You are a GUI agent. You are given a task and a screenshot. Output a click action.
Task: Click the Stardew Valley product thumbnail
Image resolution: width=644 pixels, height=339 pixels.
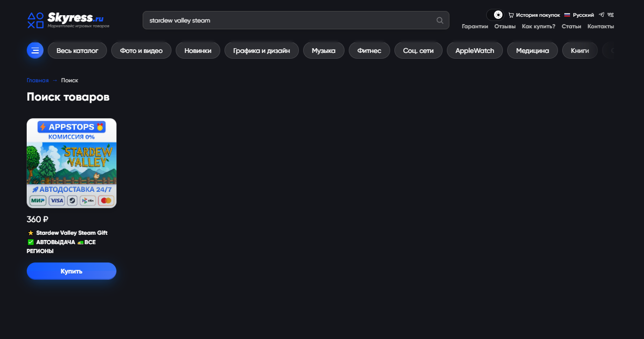pos(71,163)
